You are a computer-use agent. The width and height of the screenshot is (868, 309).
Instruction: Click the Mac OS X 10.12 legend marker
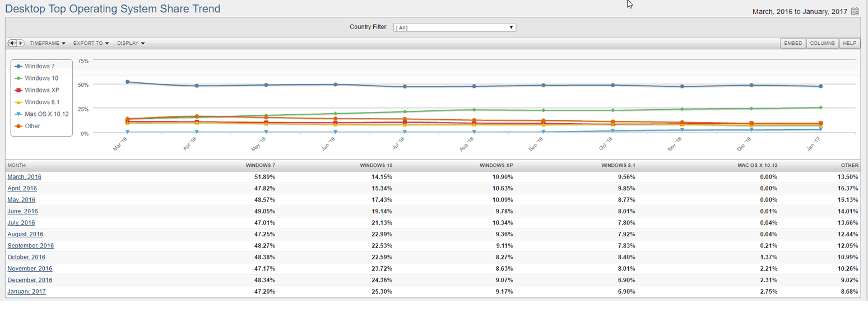[x=18, y=114]
